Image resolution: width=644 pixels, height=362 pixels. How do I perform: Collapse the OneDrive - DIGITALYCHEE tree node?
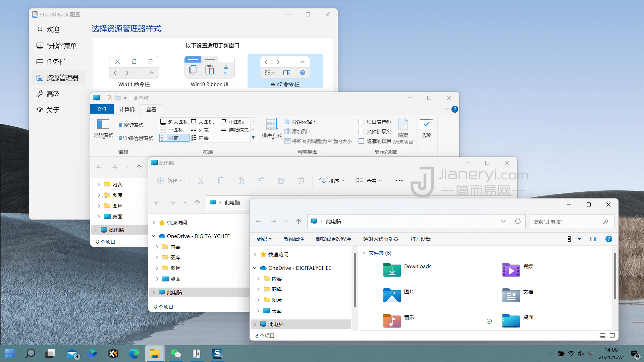coord(255,267)
